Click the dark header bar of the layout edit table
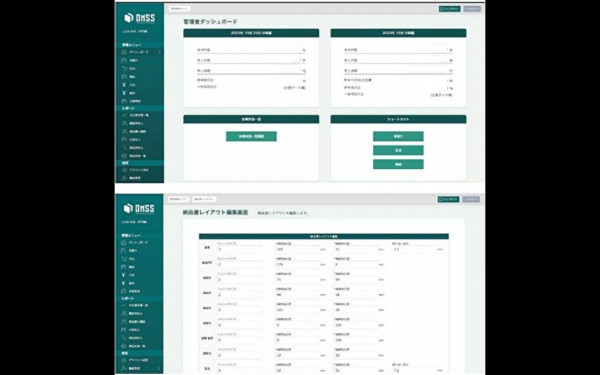The image size is (600, 375). 324,236
